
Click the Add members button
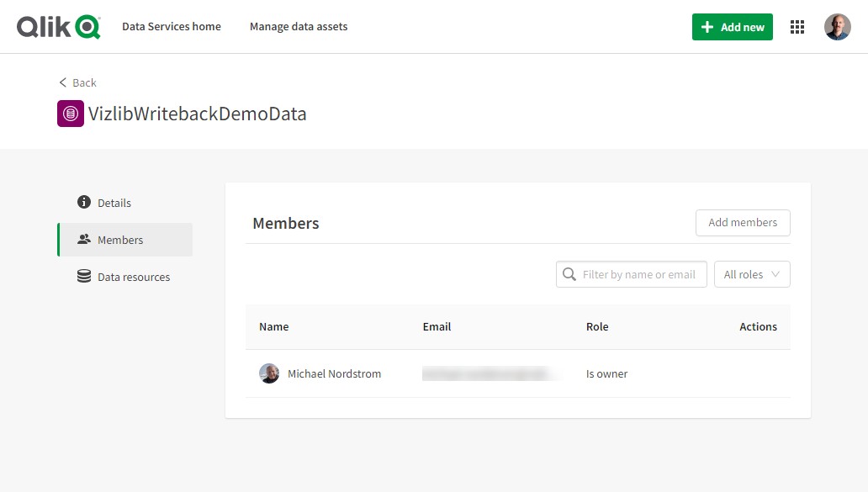coord(743,223)
